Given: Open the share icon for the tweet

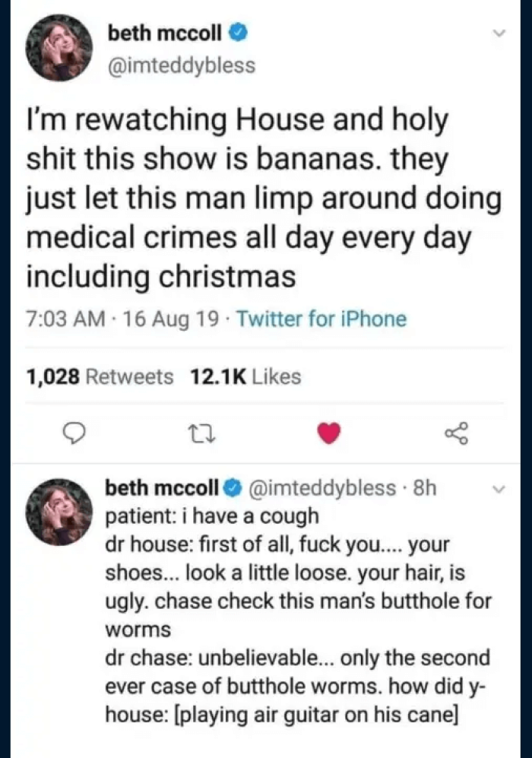Looking at the screenshot, I should (x=456, y=433).
